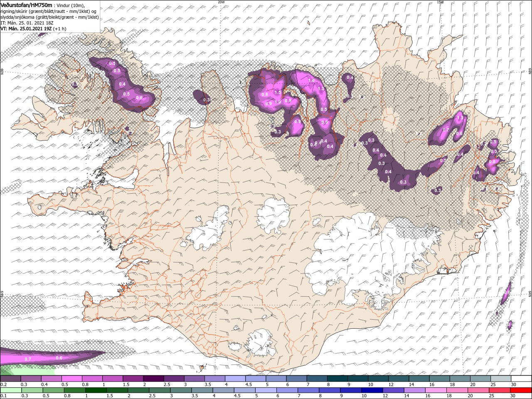The image size is (532, 399).
Task: Pick the lower legend swatch labeled 6
Action: point(287,390)
